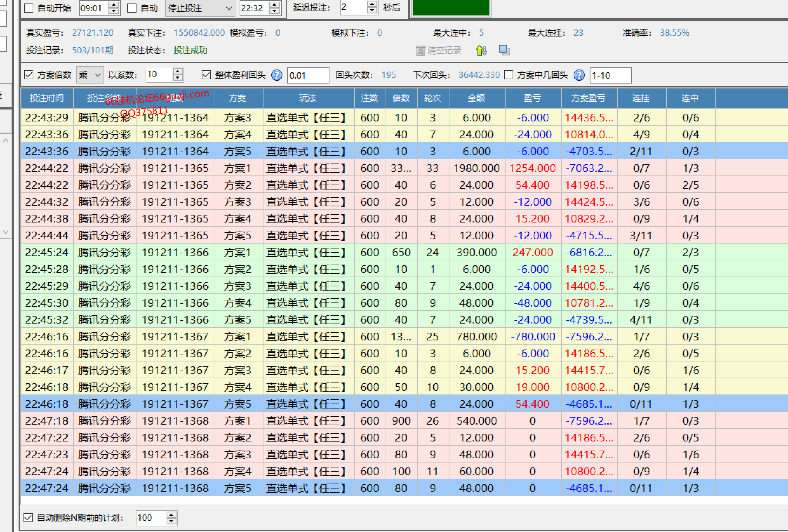Click the 247.000 profit cell
The image size is (788, 532).
pyautogui.click(x=533, y=252)
